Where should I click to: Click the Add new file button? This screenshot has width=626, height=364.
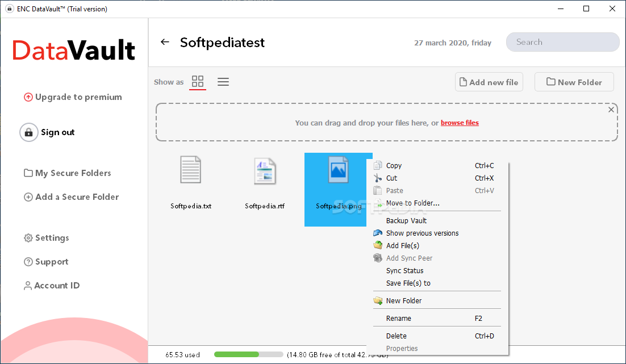pyautogui.click(x=489, y=82)
